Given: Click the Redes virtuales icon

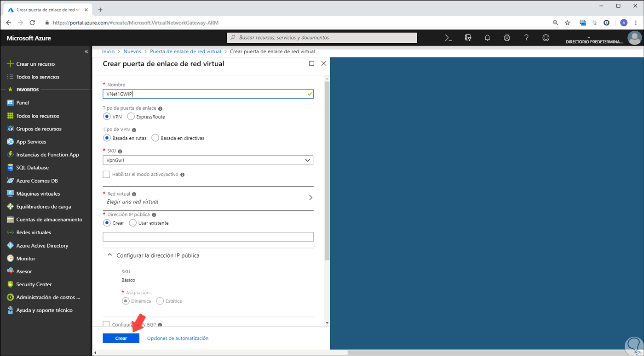Looking at the screenshot, I should 10,232.
